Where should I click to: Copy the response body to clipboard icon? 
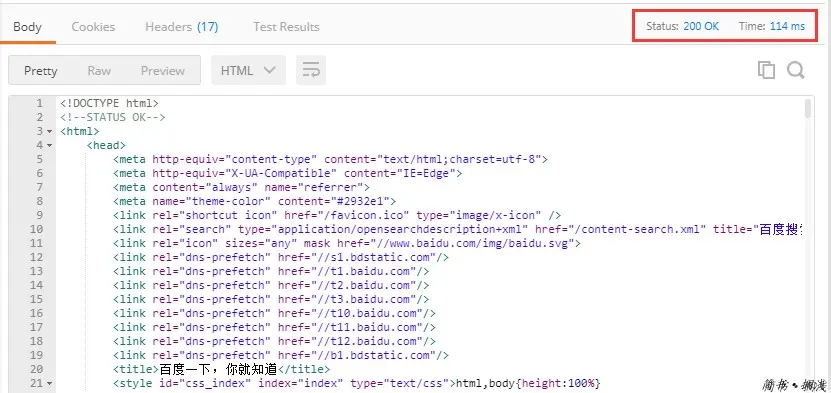[766, 70]
